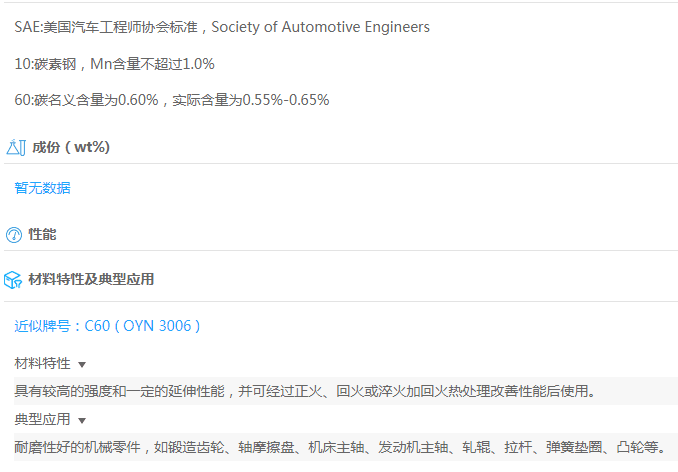Open the 近似牌号 C60 (OYN 3006) link
The height and width of the screenshot is (472, 678).
click(107, 326)
